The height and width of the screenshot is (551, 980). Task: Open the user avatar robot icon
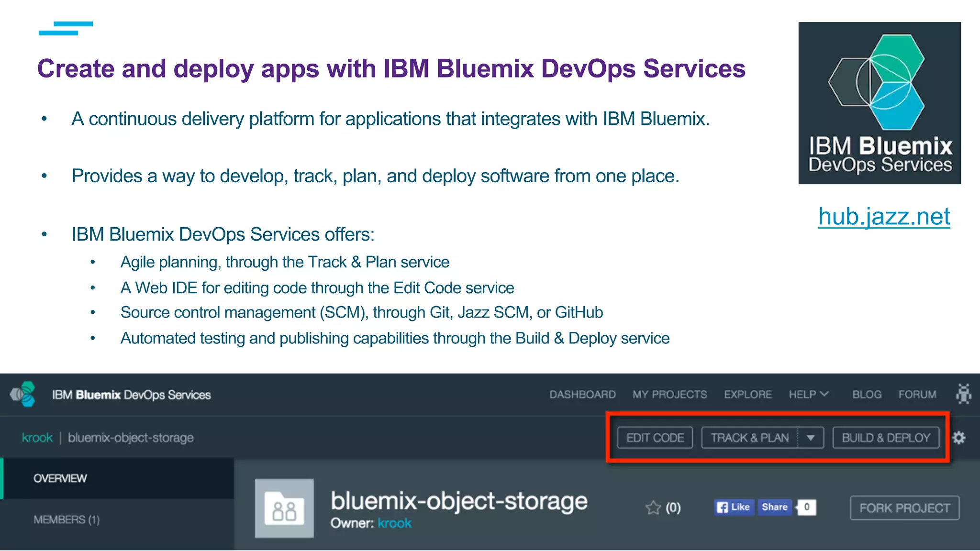tap(963, 394)
